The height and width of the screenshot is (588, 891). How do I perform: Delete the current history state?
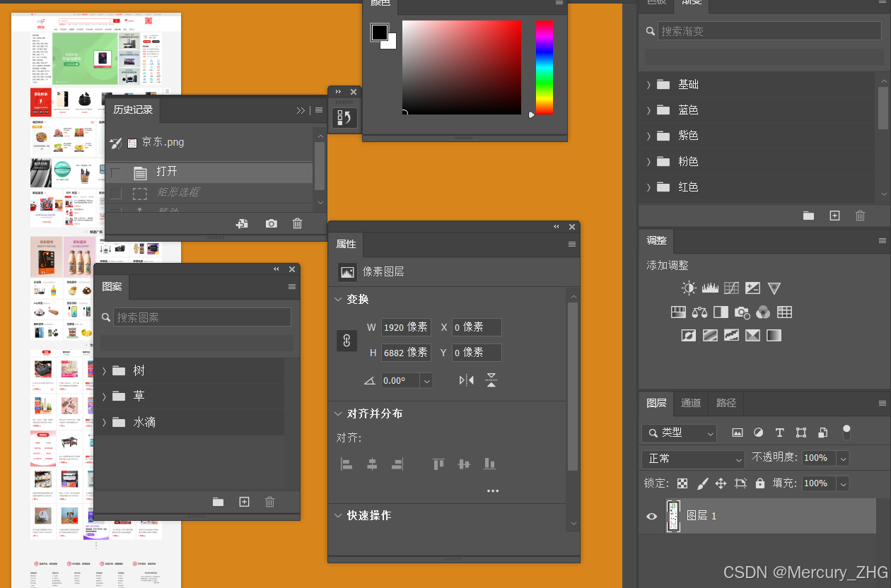click(297, 223)
